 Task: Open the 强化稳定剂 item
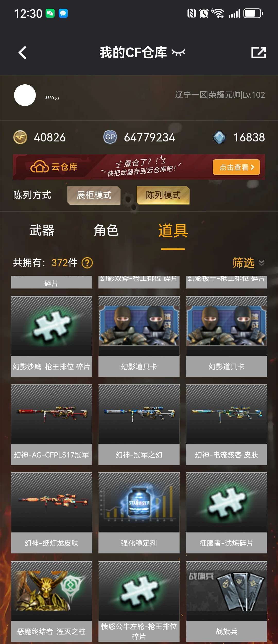[139, 513]
